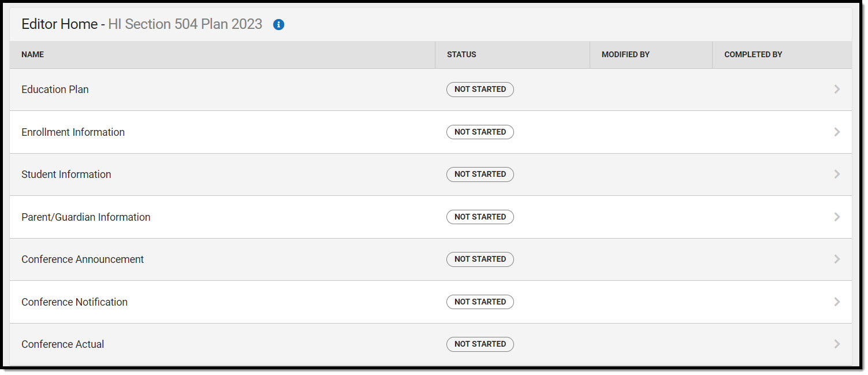
Task: Expand the Enrollment Information row chevron
Action: point(837,132)
